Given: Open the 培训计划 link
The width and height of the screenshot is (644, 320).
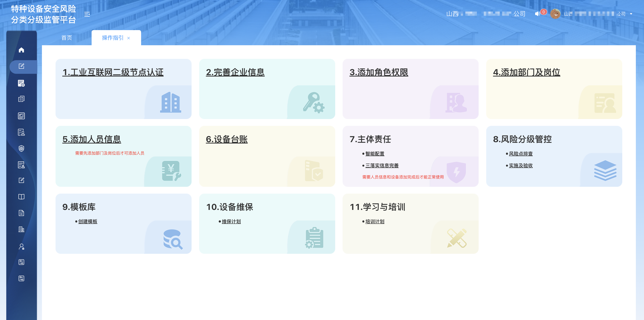Looking at the screenshot, I should tap(375, 221).
